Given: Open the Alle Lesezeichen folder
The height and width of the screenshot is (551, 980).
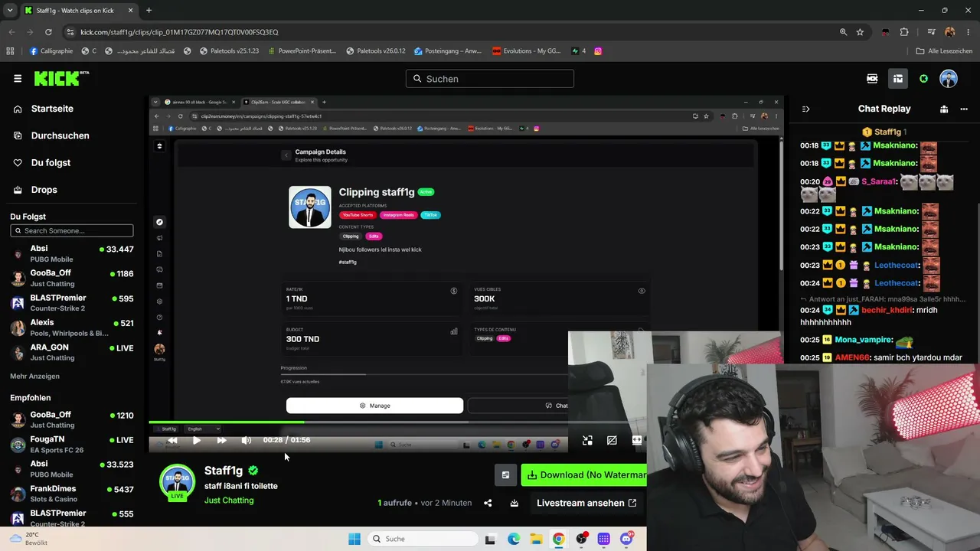Looking at the screenshot, I should [x=944, y=51].
